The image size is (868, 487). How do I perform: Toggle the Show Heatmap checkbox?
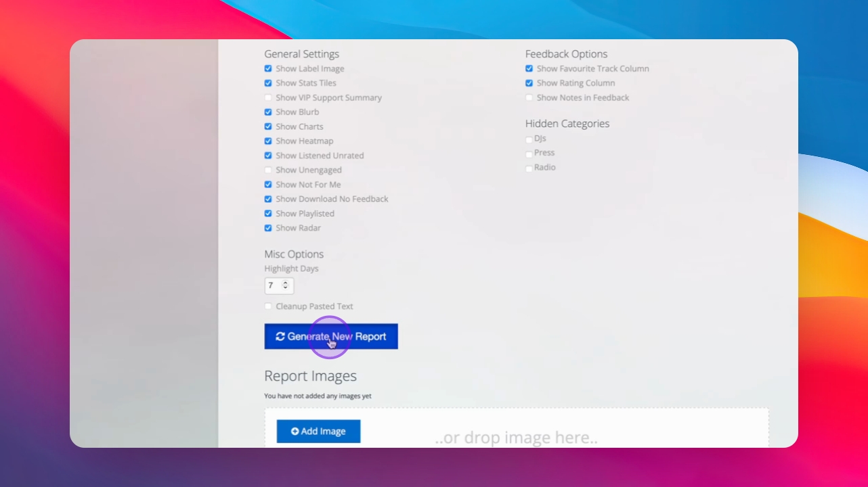[x=268, y=141]
